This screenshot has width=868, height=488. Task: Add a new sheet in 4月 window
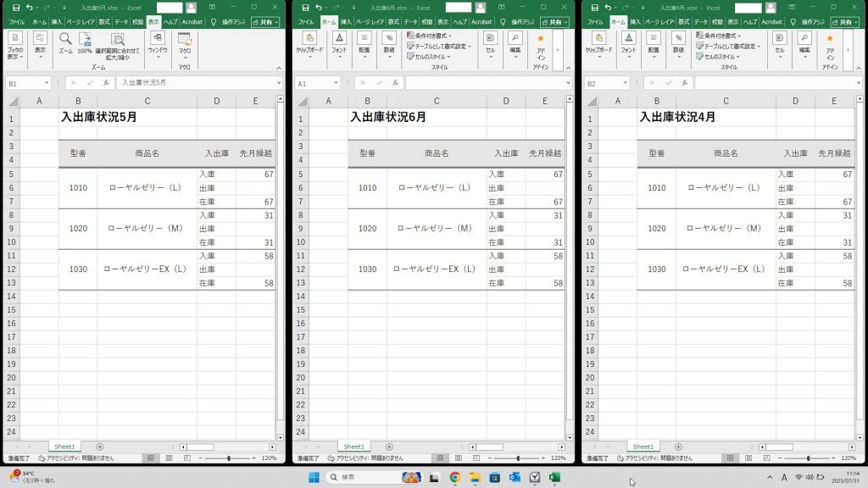click(679, 446)
